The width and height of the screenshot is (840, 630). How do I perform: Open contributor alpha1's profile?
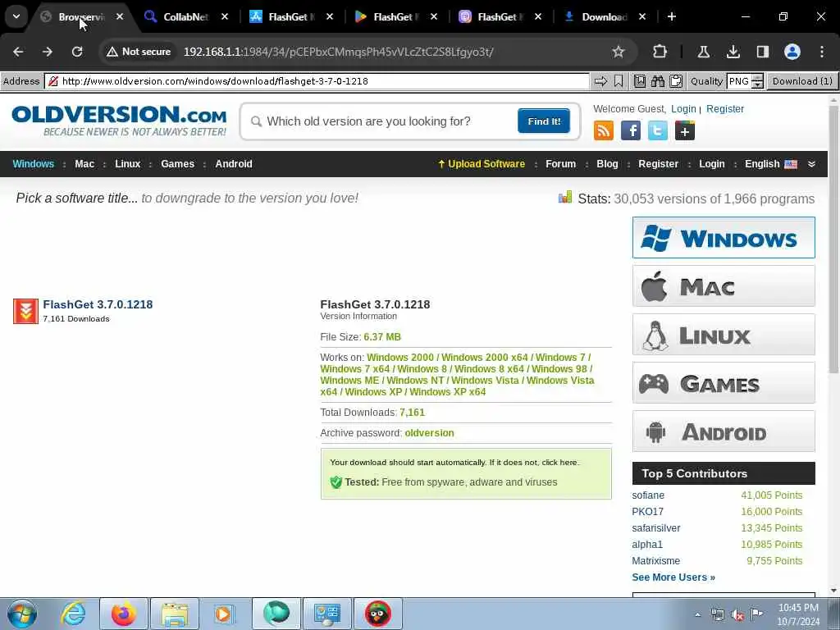click(x=647, y=545)
